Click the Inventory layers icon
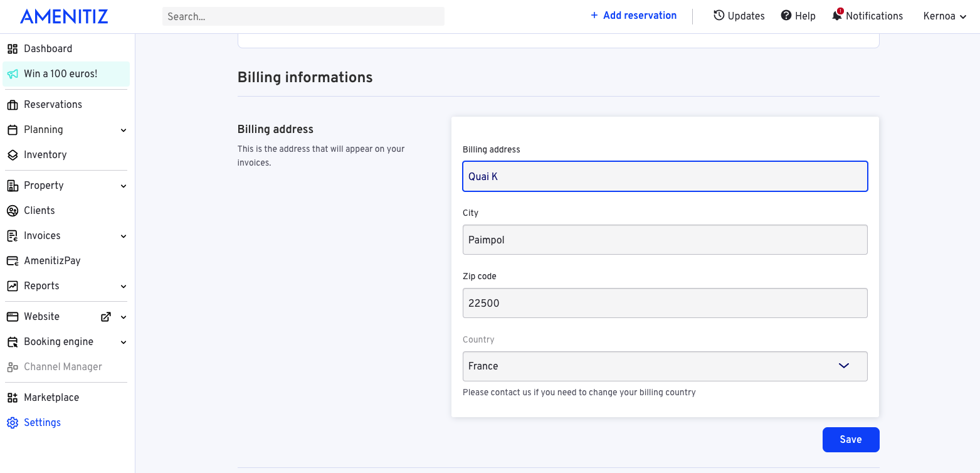Viewport: 980px width, 473px height. pyautogui.click(x=13, y=155)
